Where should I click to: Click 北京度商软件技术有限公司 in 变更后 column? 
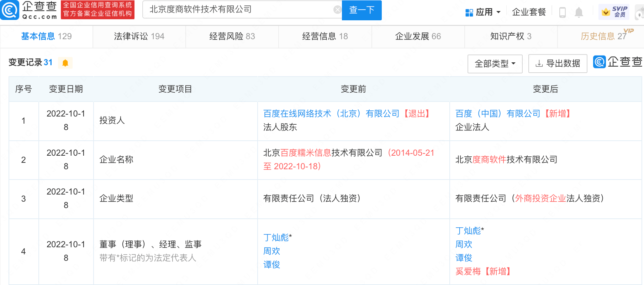coord(506,160)
